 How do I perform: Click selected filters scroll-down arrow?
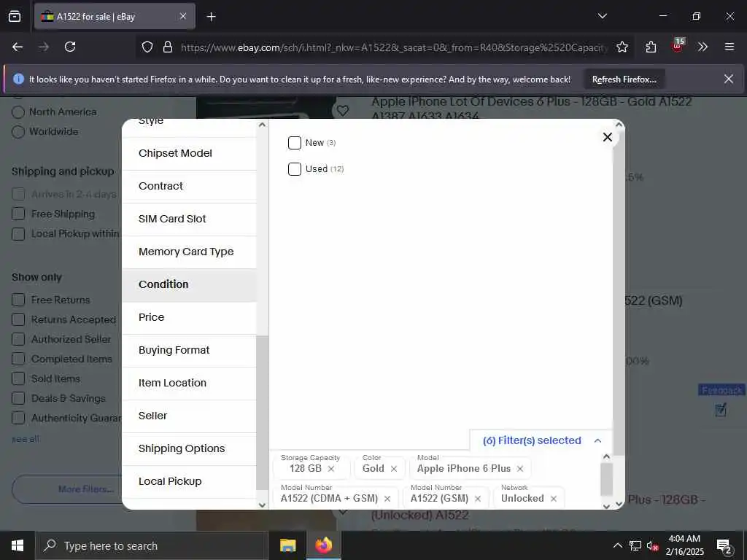606,506
